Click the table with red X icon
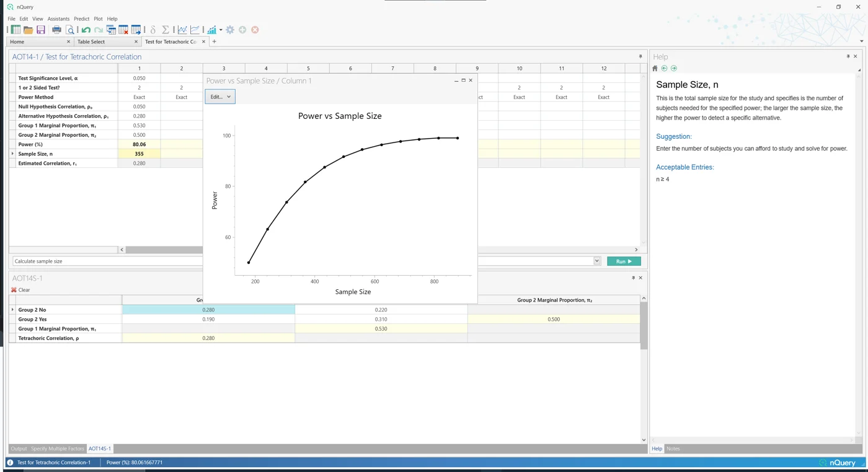 click(x=123, y=30)
